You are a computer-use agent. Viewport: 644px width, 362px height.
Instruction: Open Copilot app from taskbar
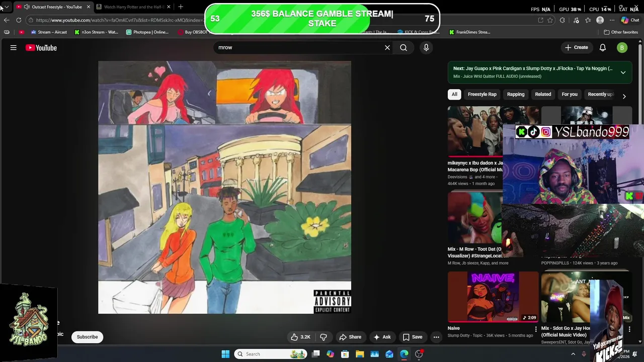[330, 354]
